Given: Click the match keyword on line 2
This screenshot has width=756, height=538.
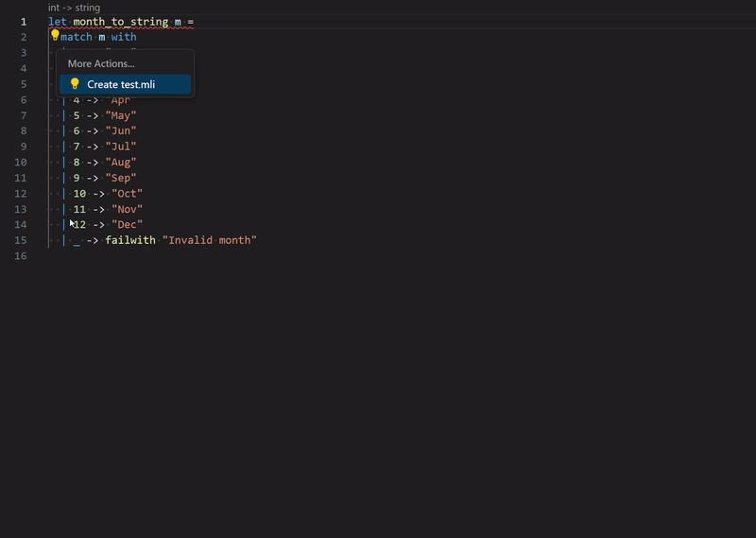Looking at the screenshot, I should [77, 37].
